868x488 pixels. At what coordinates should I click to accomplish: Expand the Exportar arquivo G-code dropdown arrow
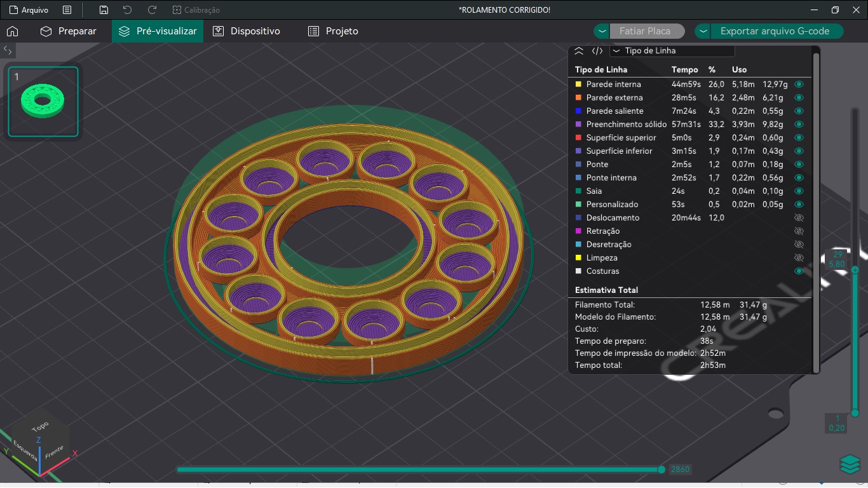[702, 31]
